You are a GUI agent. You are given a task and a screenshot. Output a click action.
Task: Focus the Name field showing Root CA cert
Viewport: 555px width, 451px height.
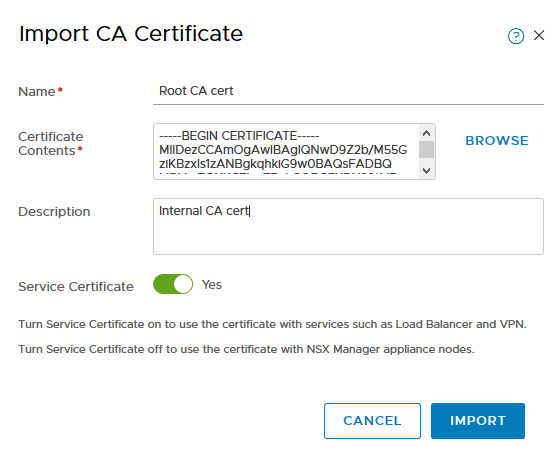(348, 91)
